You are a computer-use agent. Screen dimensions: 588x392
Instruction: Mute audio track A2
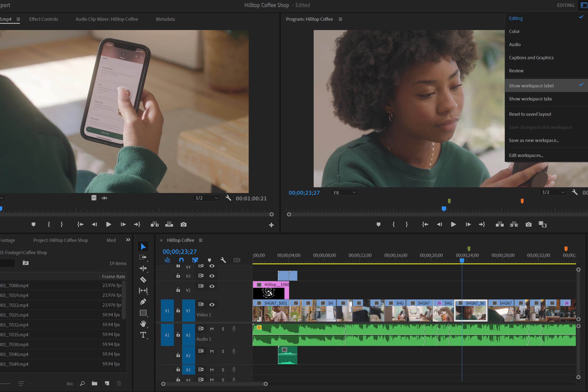coord(212,352)
